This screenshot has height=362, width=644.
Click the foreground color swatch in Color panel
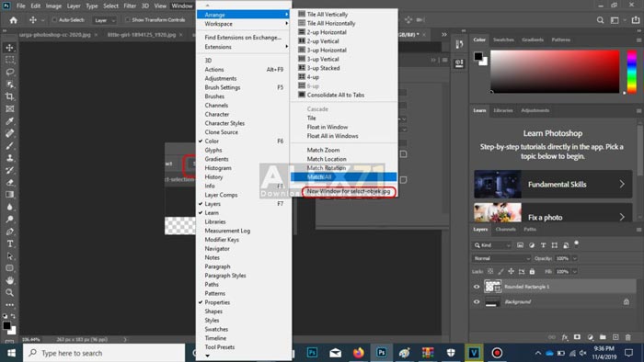[477, 57]
